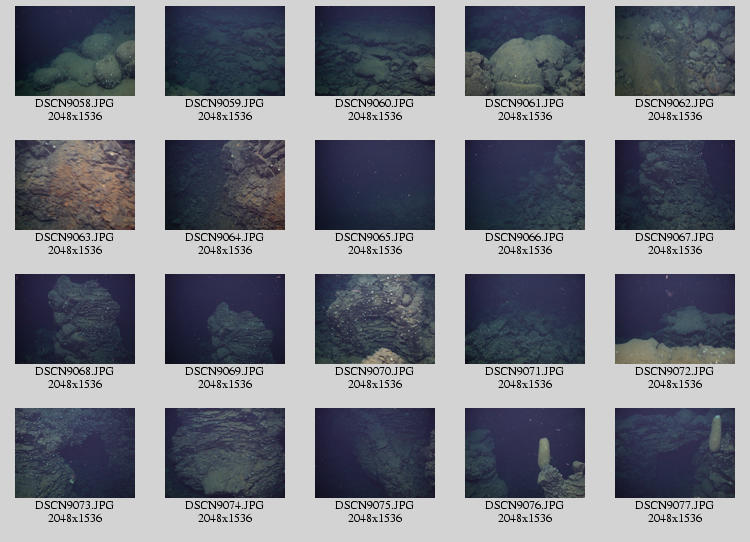Open thumbnail of DSCN9073.JPG
This screenshot has width=750, height=542.
point(75,453)
